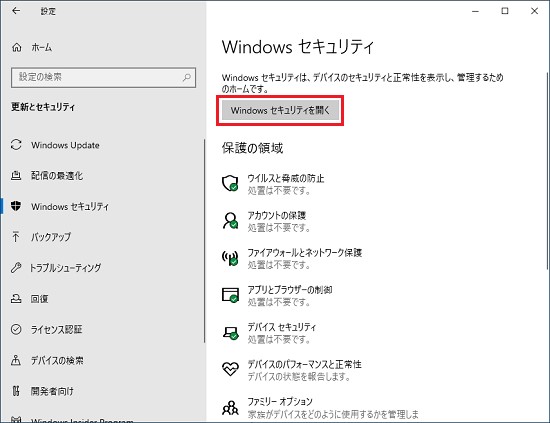Viewport: 550px width, 423px height.
Task: Click the Home house icon
Action: click(16, 47)
